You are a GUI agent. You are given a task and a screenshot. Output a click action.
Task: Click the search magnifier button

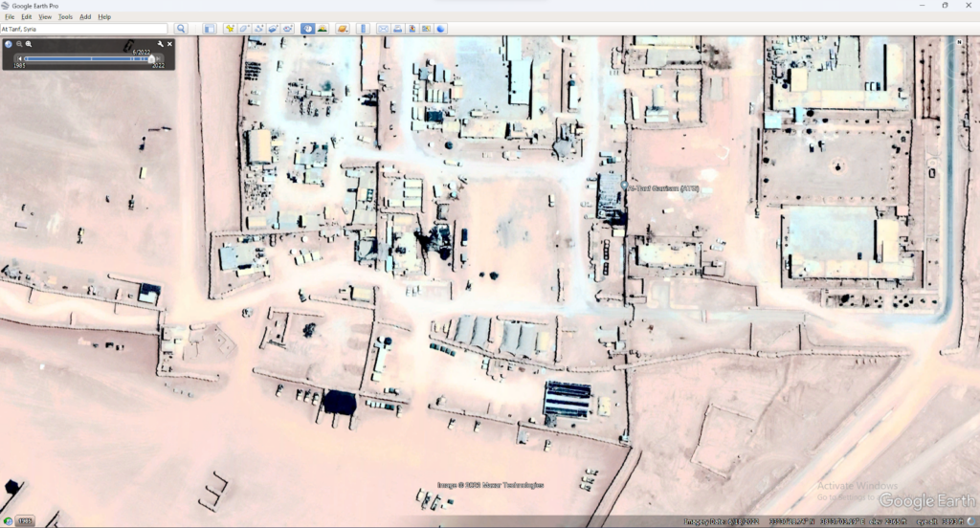point(181,29)
